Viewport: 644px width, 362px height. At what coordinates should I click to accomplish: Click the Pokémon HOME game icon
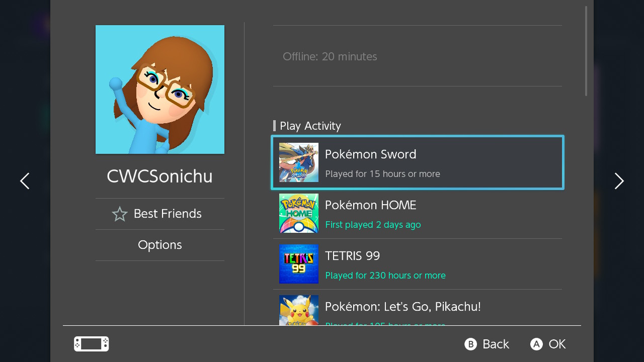299,213
